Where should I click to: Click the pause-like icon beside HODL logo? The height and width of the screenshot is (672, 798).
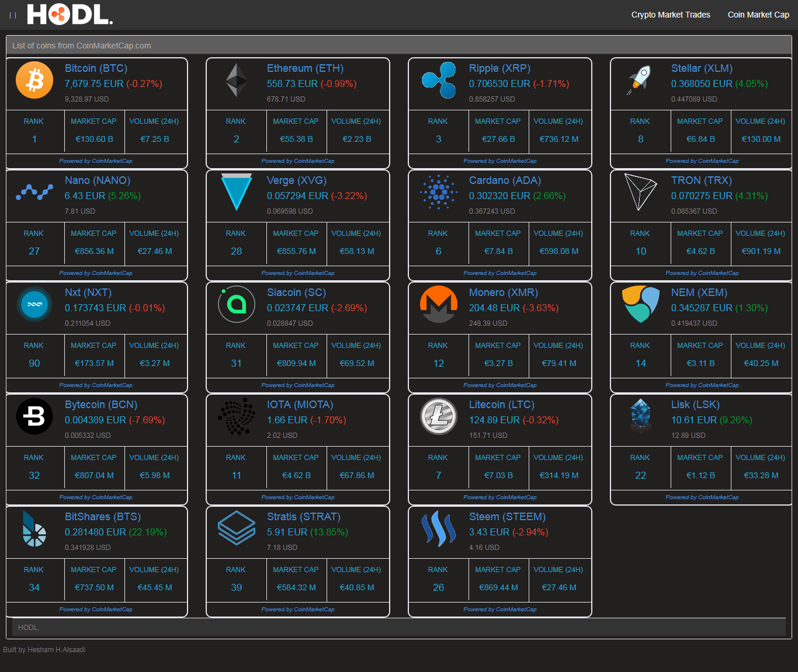coord(13,16)
